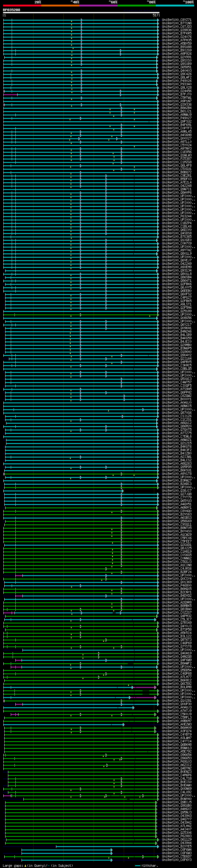
Task: Select hit label UniRef100_B7FJT0
Action: [x=177, y=94]
